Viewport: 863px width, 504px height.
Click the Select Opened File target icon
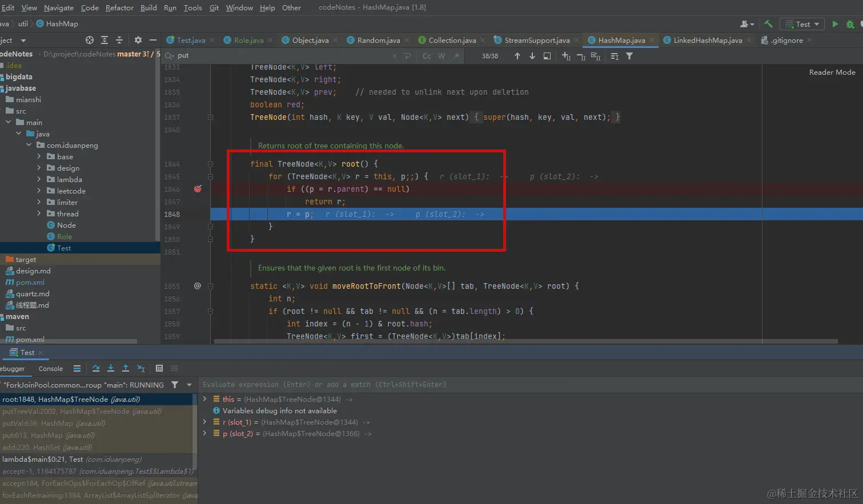pos(90,40)
